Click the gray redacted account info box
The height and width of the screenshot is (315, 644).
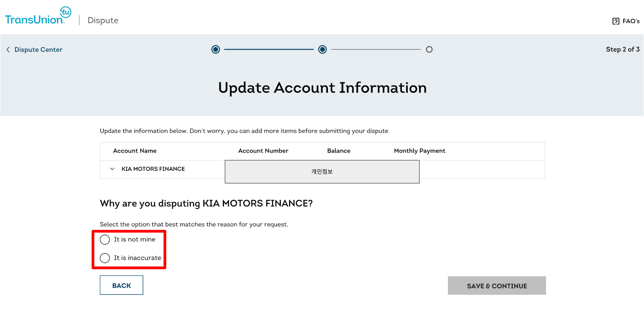click(x=322, y=172)
